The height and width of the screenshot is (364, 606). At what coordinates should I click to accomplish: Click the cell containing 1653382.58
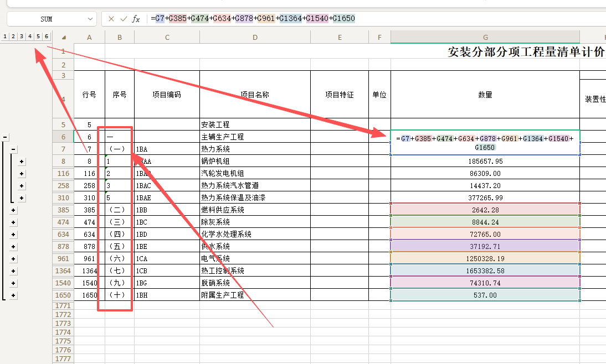pos(485,271)
